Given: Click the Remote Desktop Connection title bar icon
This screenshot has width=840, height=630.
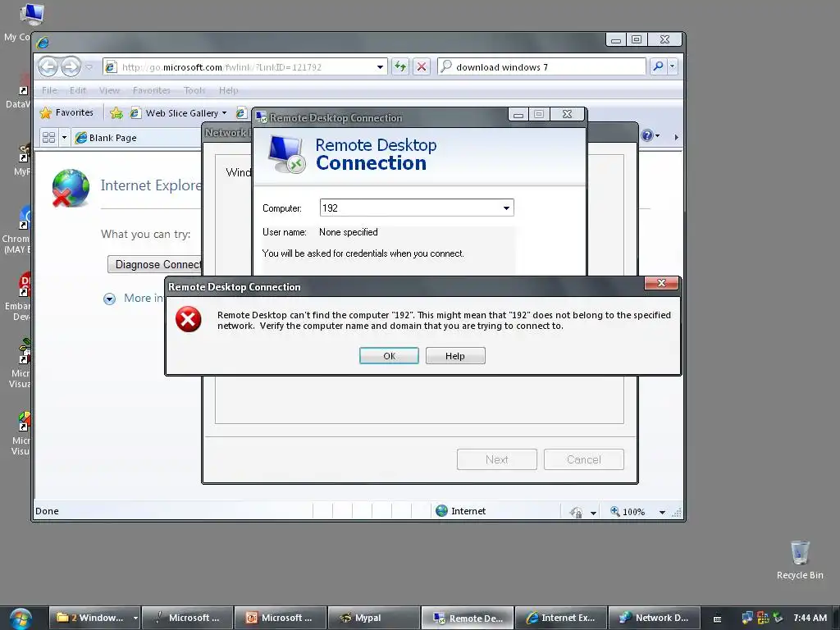Looking at the screenshot, I should click(262, 117).
